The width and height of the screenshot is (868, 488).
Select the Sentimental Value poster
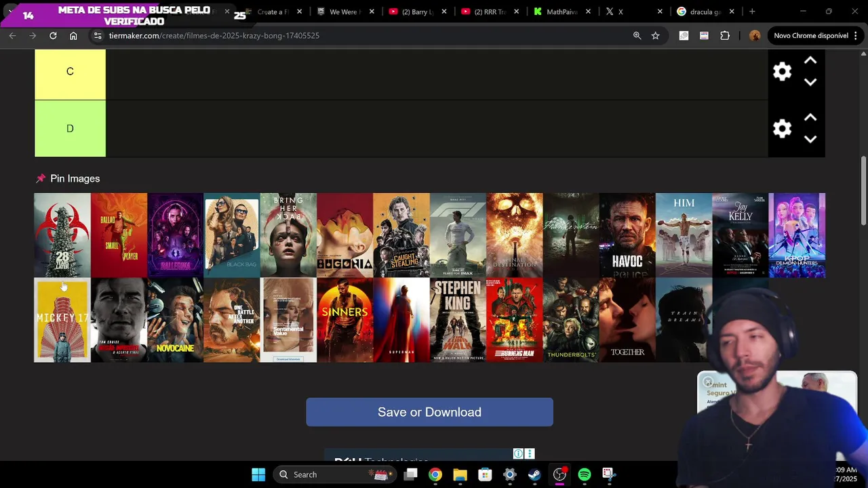288,320
